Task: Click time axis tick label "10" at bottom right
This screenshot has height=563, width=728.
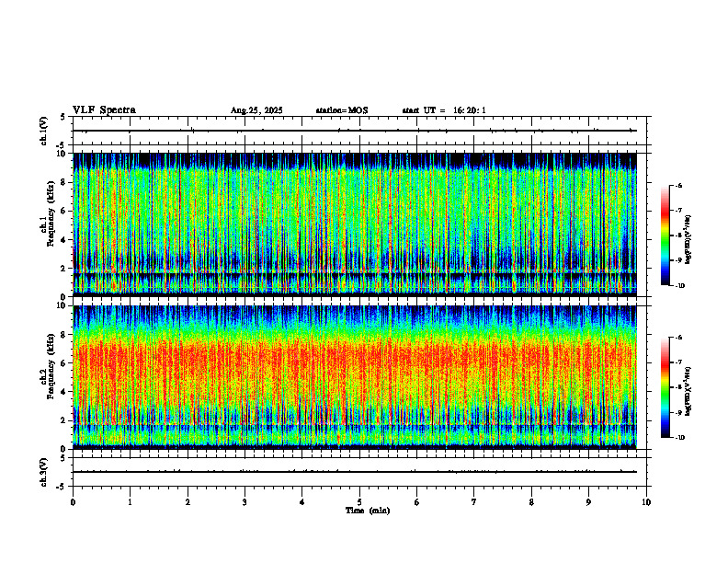Action: click(646, 502)
